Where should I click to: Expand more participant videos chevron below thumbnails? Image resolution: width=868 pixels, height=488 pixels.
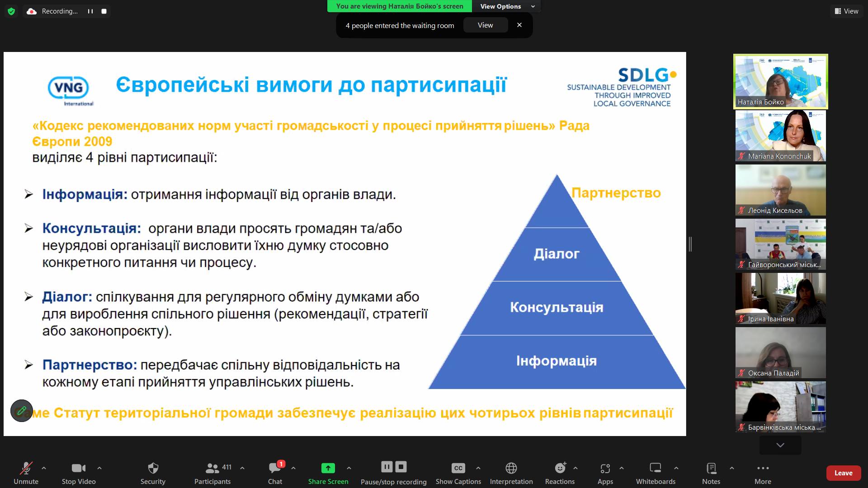[780, 445]
